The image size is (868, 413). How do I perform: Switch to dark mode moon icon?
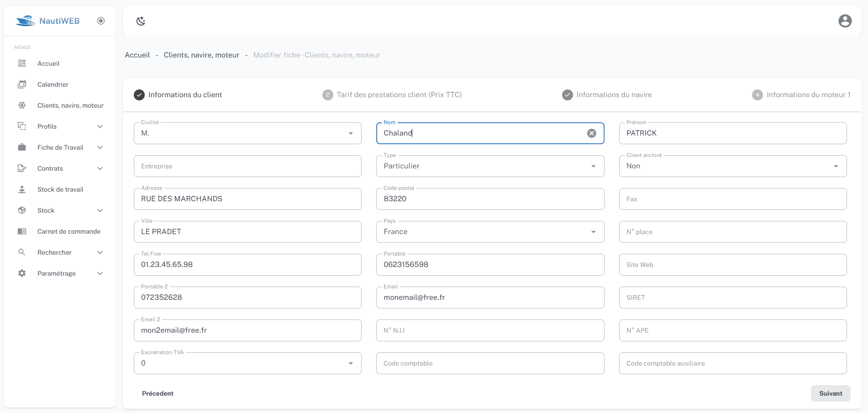(x=141, y=21)
